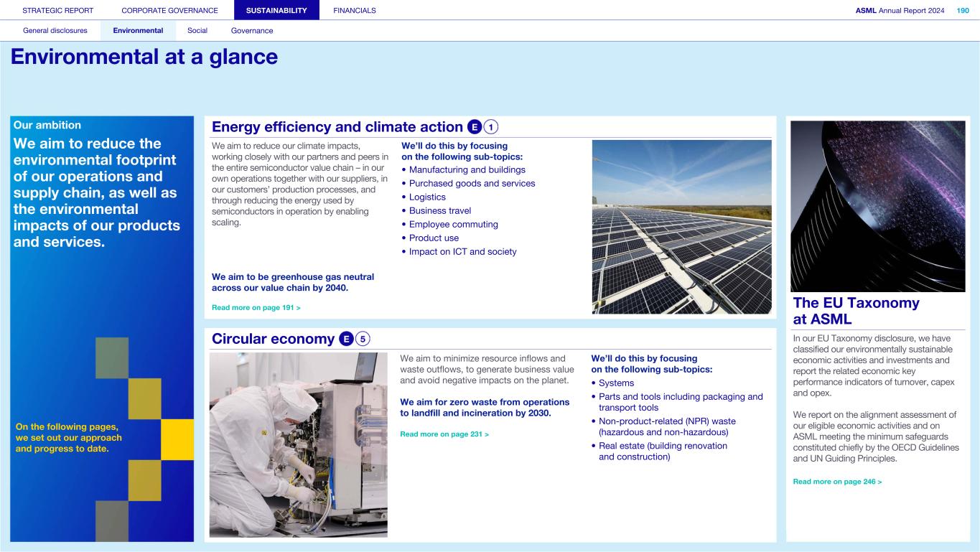Click the 'Energy efficiency and climate action' heading
The width and height of the screenshot is (980, 552).
click(337, 127)
